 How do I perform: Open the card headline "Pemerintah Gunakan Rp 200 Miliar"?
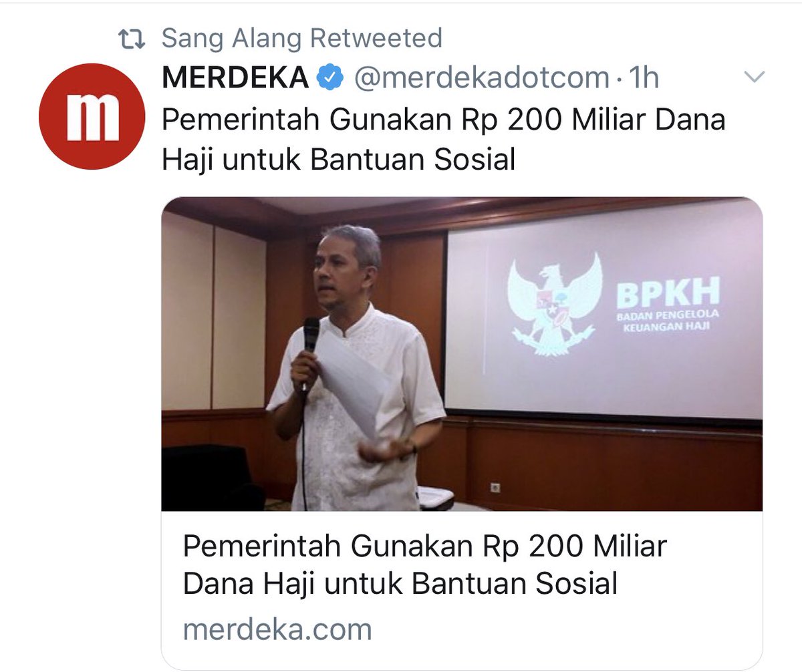(425, 546)
